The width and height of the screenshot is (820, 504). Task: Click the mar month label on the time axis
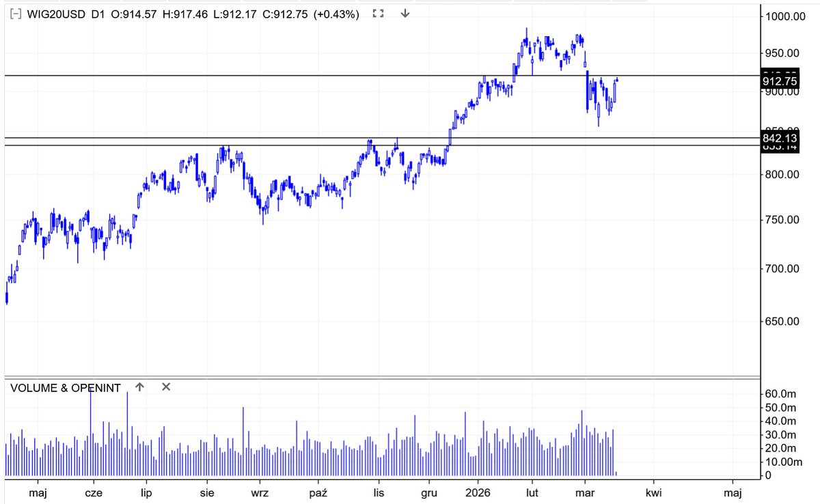point(586,492)
